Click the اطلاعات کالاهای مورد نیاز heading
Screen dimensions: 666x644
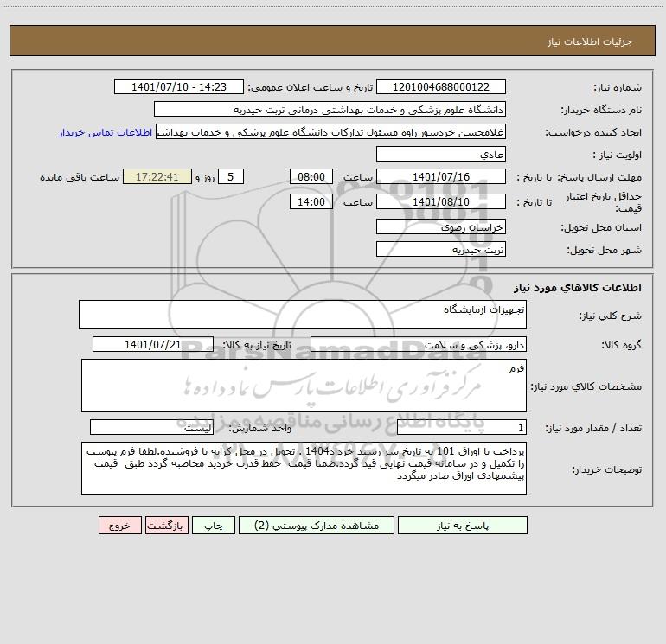(x=578, y=288)
